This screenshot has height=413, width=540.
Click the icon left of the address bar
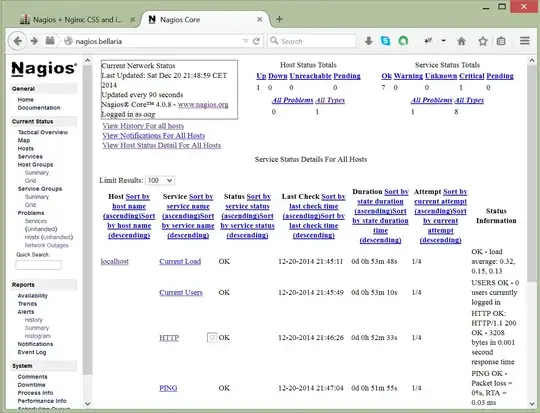tap(50, 41)
